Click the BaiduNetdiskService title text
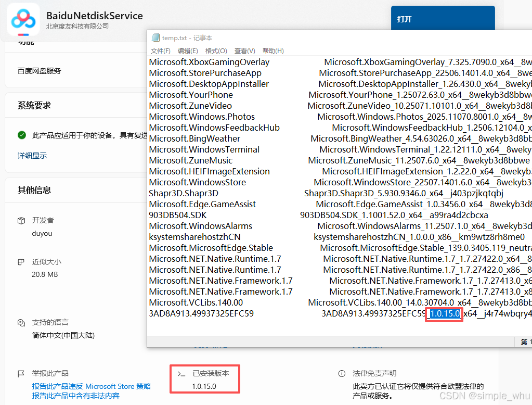Screen dimensions: 532x405 [x=95, y=16]
